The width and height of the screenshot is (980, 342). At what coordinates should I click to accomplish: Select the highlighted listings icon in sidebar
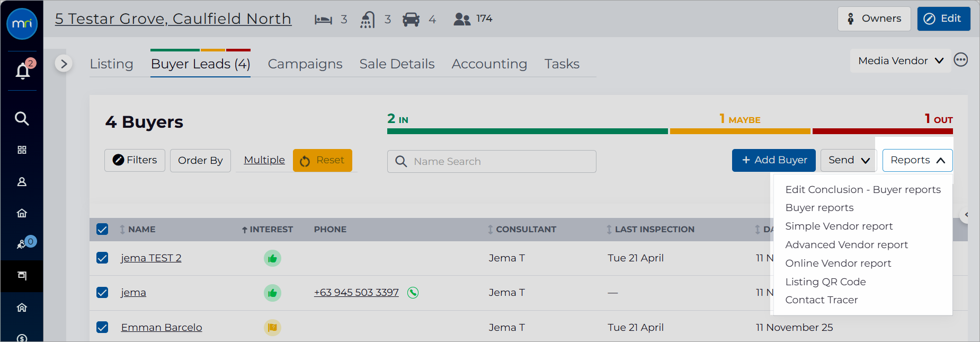click(22, 276)
